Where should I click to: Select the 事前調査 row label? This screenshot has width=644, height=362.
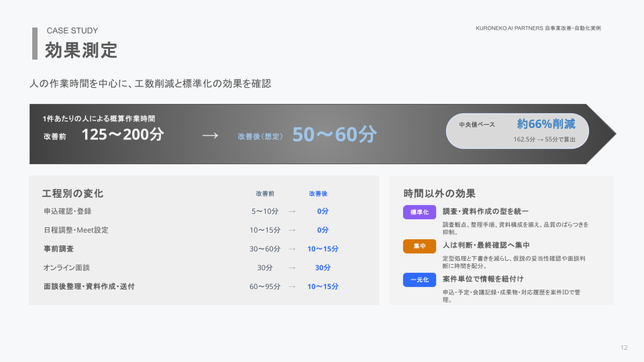tap(59, 249)
